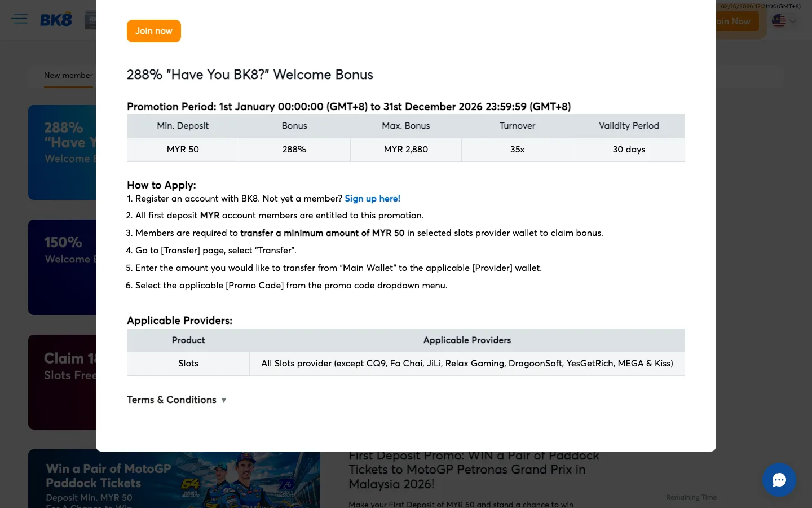Click the Max. Bonus column header
The height and width of the screenshot is (508, 812).
click(406, 126)
